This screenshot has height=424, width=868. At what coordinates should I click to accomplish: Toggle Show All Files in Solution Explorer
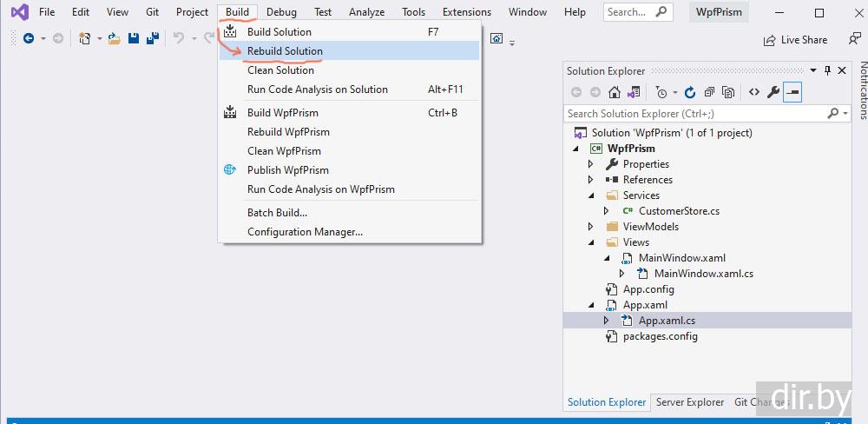728,92
